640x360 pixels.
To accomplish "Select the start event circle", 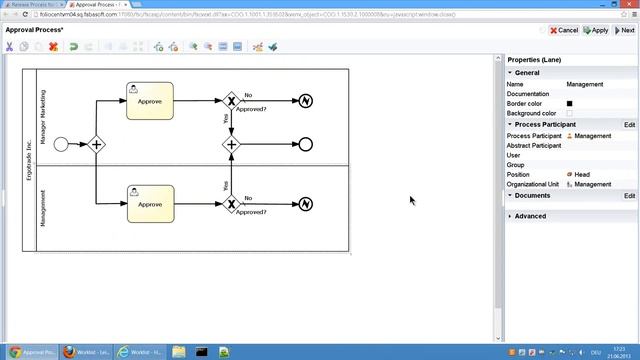I will coord(61,144).
